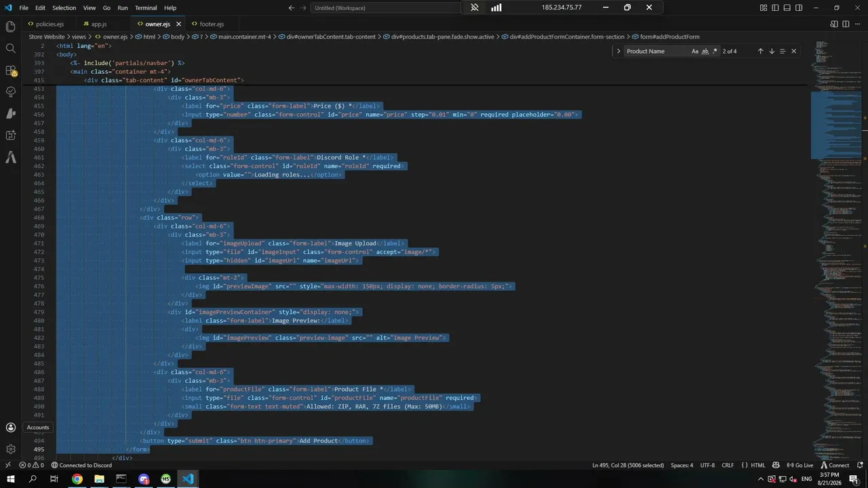Toggle the bottom panel
This screenshot has width=868, height=488.
tap(787, 8)
